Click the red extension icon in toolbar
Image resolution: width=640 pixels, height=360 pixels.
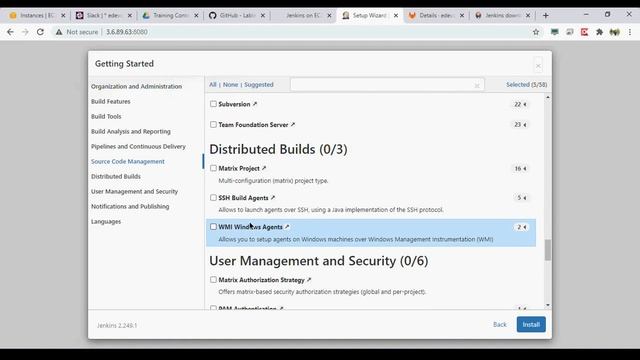pyautogui.click(x=584, y=32)
